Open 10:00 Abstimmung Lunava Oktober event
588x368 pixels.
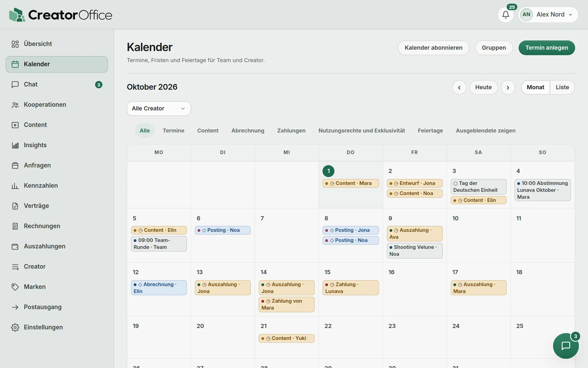coord(542,190)
